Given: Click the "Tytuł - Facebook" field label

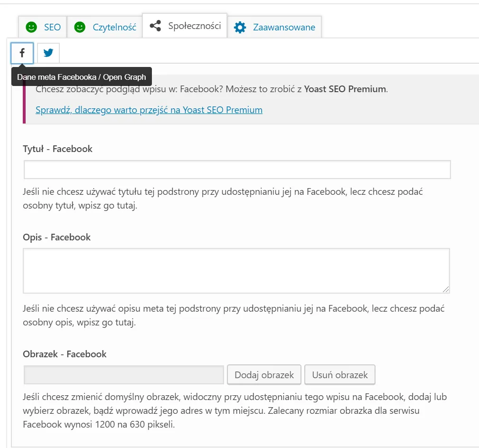Looking at the screenshot, I should [57, 149].
